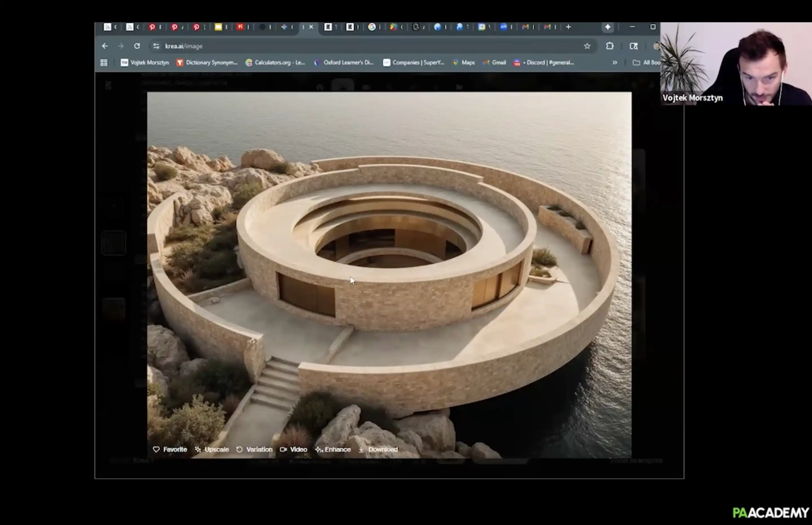The width and height of the screenshot is (812, 525).
Task: Bookmark this page with the star
Action: 587,46
